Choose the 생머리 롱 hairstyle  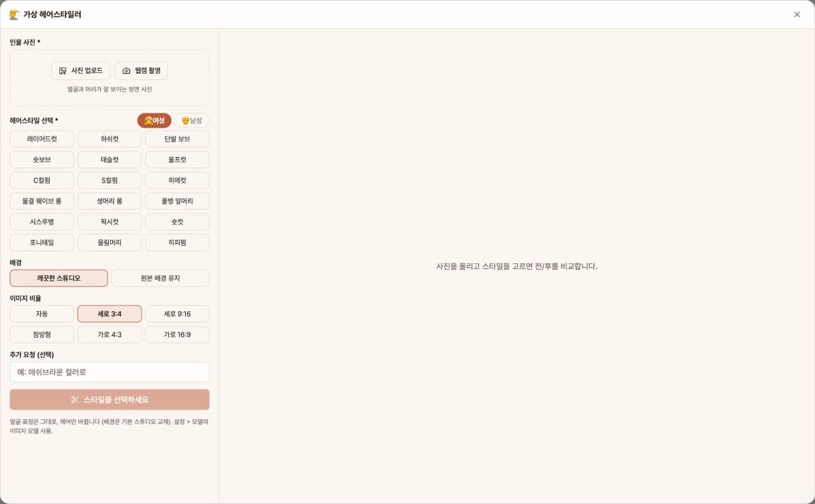tap(110, 201)
